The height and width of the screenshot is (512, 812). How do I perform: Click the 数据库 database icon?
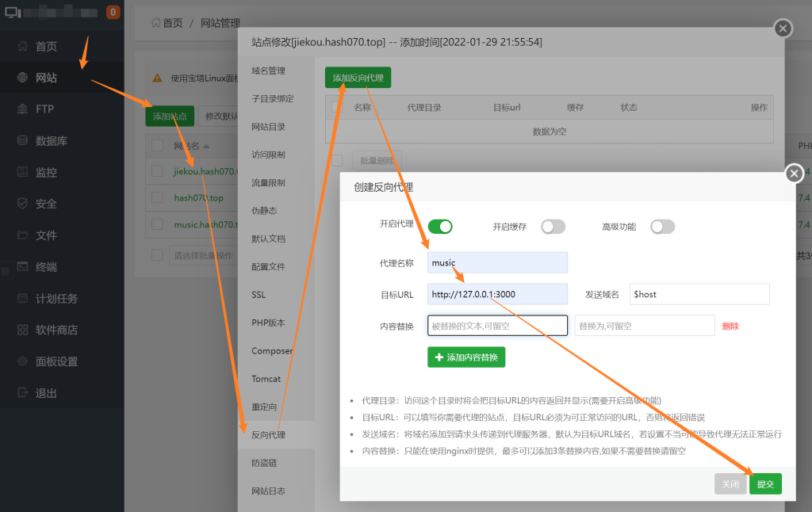pos(22,140)
